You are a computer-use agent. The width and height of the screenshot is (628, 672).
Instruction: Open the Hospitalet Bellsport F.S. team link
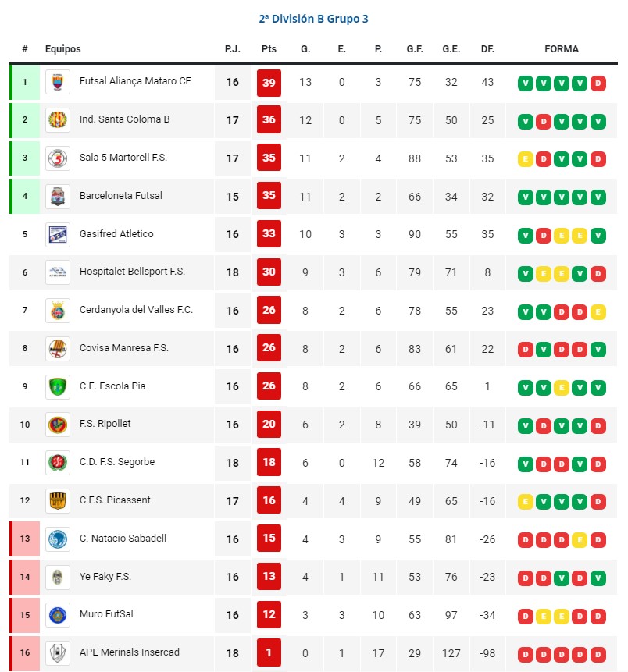pos(132,272)
